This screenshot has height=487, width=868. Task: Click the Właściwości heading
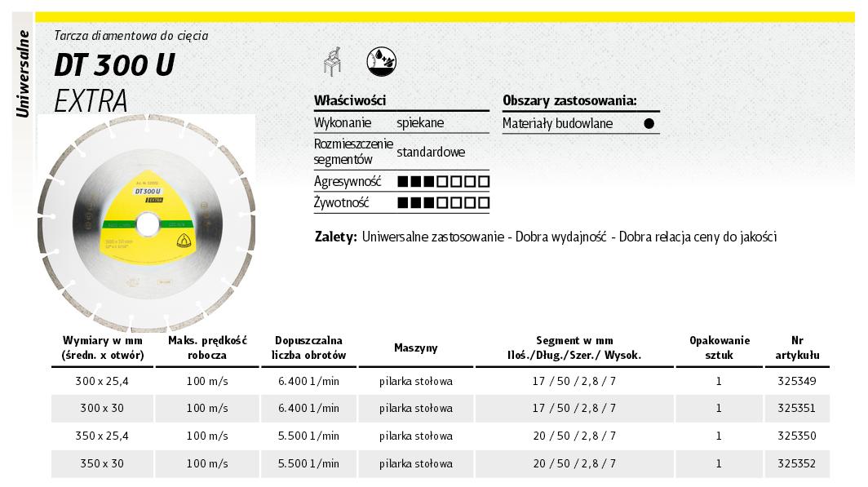350,100
